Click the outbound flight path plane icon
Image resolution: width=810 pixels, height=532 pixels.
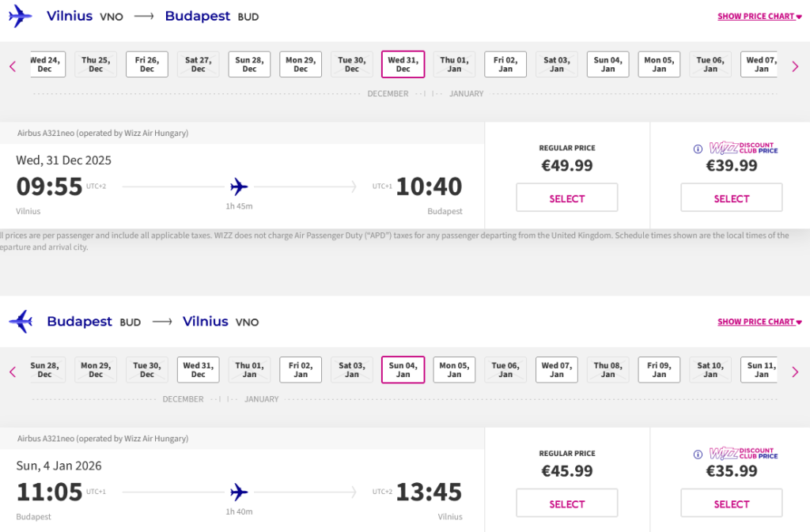[239, 187]
